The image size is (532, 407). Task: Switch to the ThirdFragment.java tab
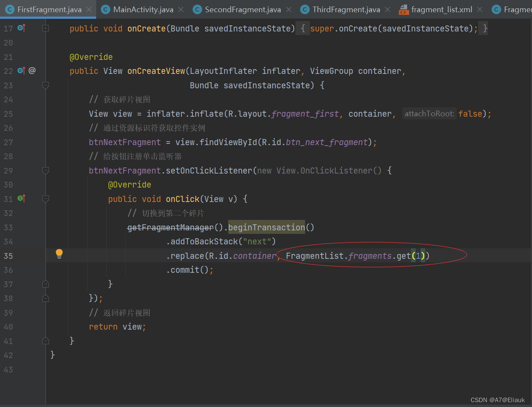346,9
